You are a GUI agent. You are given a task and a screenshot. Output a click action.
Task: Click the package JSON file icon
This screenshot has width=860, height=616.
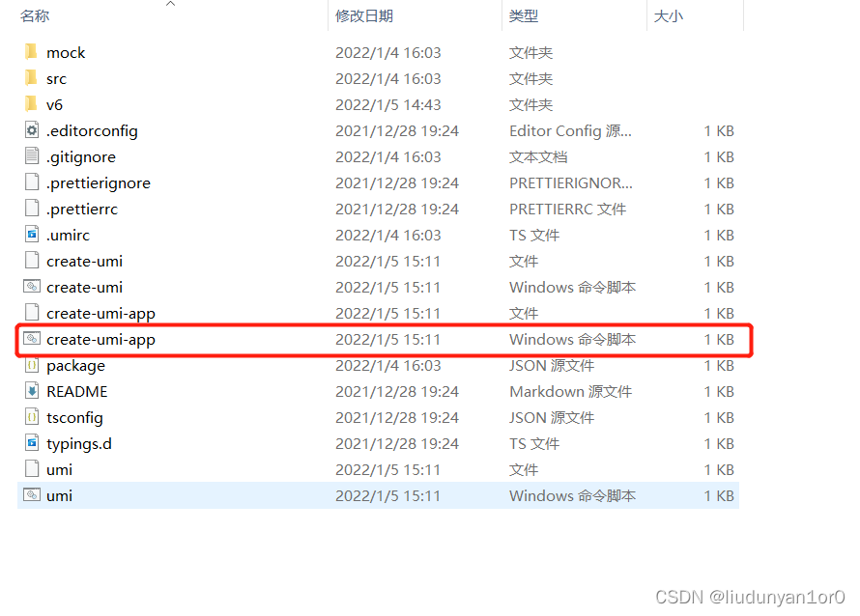pos(32,365)
